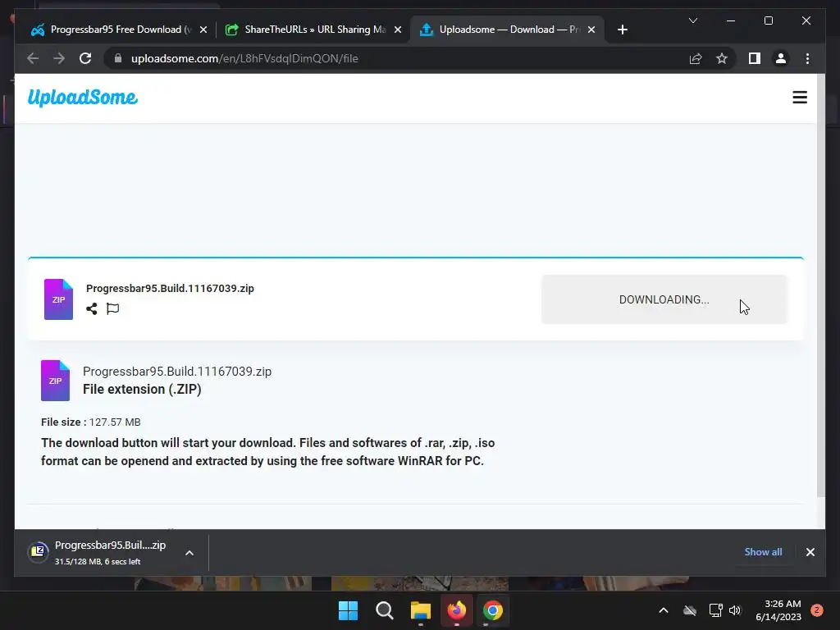
Task: Click the File size 127.57 MB text
Action: click(90, 422)
